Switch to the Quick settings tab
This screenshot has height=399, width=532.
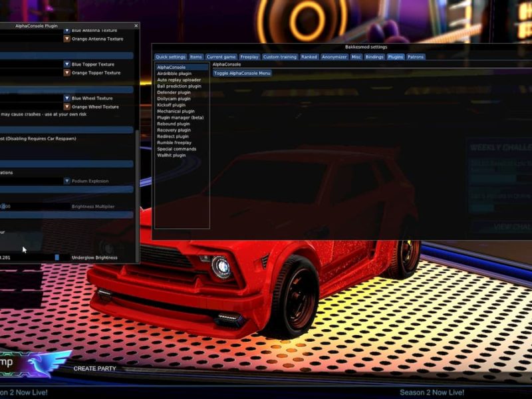[x=172, y=57]
